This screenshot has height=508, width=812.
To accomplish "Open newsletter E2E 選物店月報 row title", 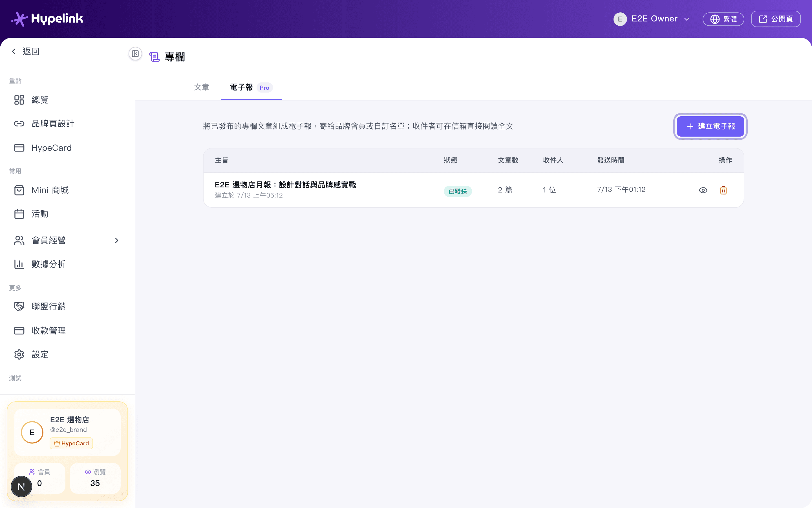I will [285, 185].
